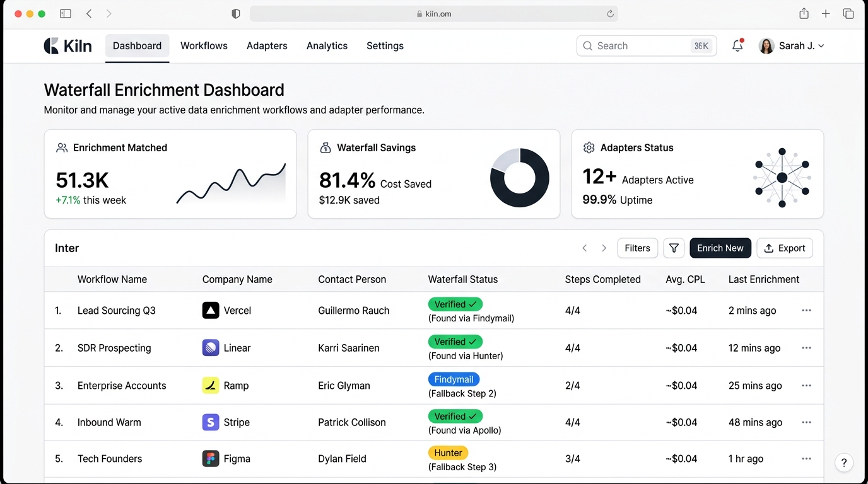Click the Contact Person column header
Screen dimensions: 868x484
(352, 280)
